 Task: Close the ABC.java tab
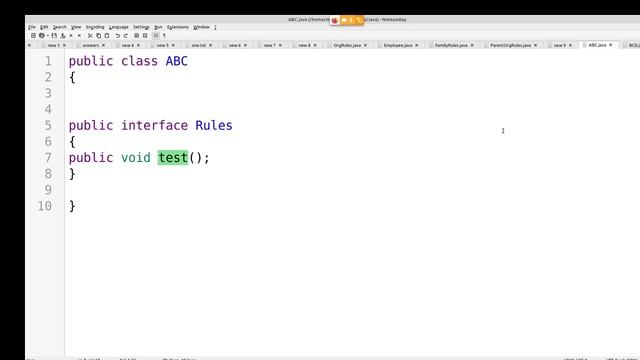(611, 45)
